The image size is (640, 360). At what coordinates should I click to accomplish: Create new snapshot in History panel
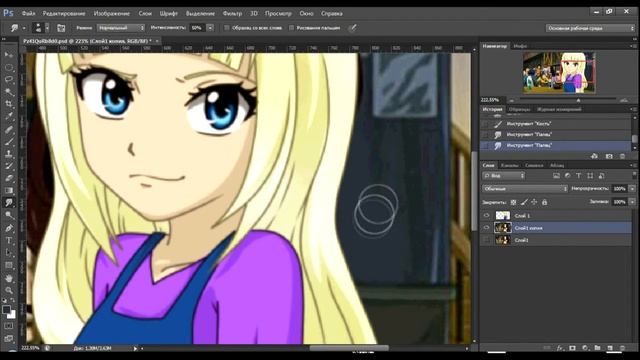(x=609, y=156)
